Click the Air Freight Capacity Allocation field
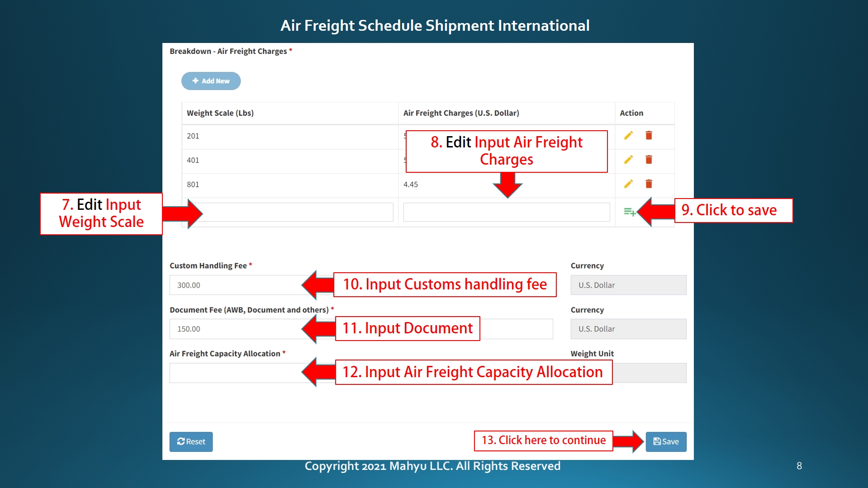This screenshot has height=488, width=868. tap(235, 373)
